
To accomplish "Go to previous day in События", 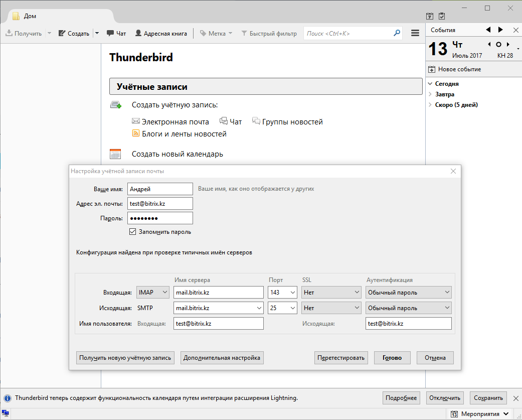I will pyautogui.click(x=488, y=30).
